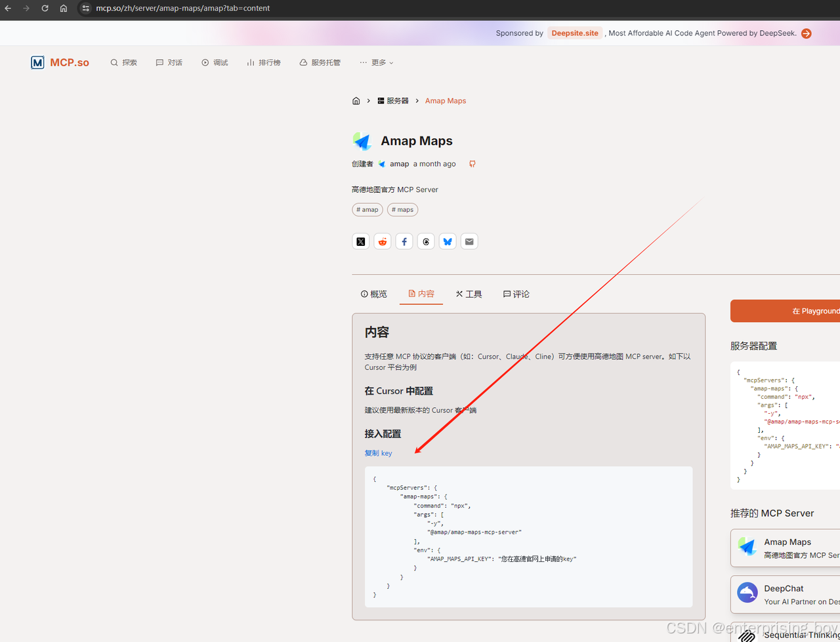The image size is (840, 642).
Task: Click the orange arrow sponsor icon
Action: pyautogui.click(x=807, y=33)
